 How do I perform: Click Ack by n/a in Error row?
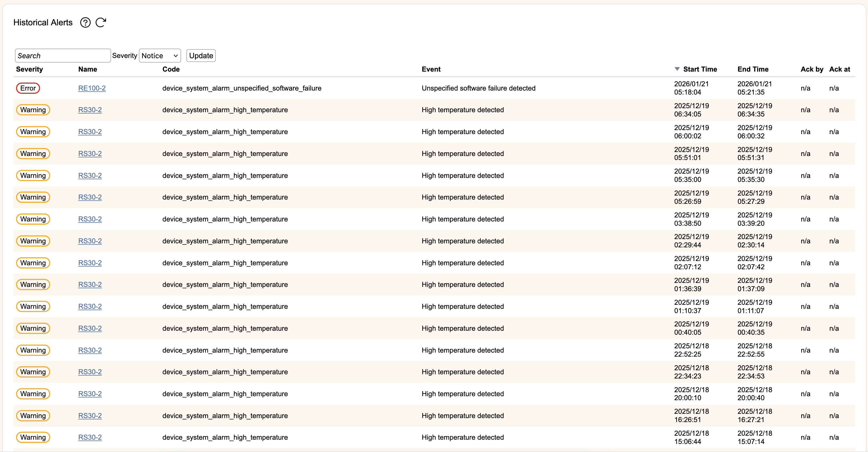[x=805, y=88]
